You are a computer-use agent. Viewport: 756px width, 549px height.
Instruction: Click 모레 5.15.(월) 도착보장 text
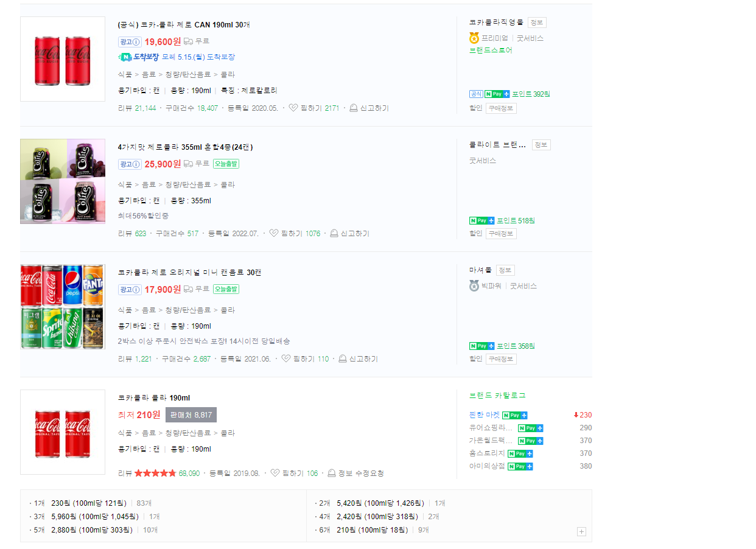click(198, 57)
